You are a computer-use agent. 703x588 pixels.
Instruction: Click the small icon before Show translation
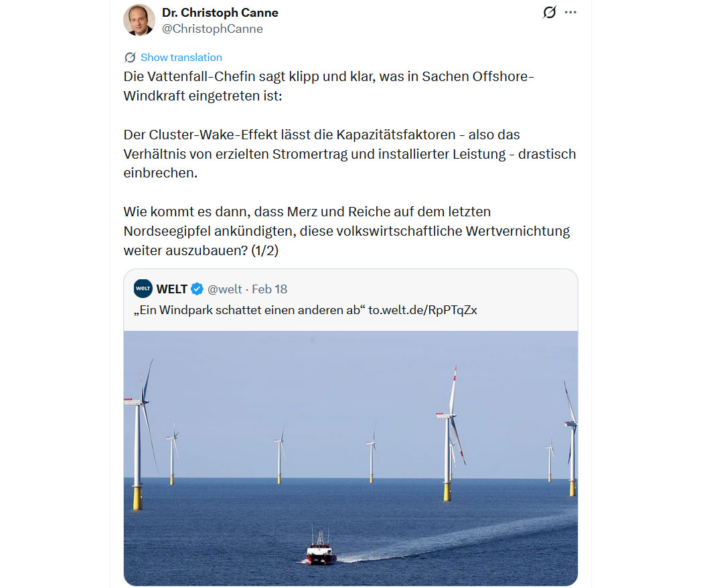coord(130,58)
